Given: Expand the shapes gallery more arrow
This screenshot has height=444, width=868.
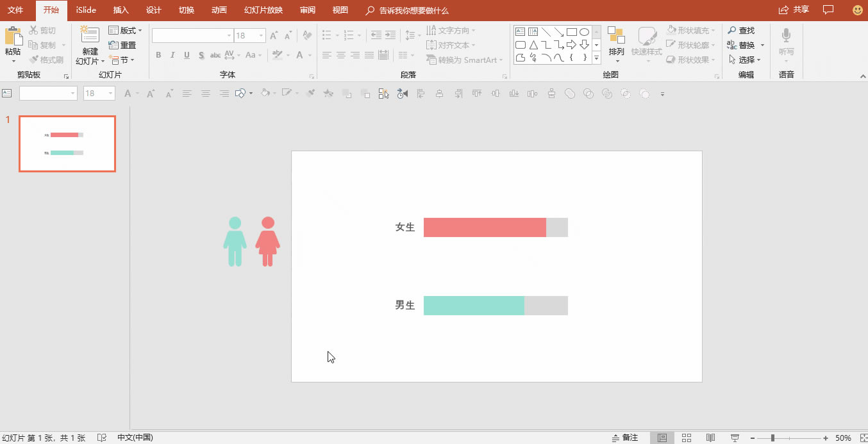Looking at the screenshot, I should 596,58.
